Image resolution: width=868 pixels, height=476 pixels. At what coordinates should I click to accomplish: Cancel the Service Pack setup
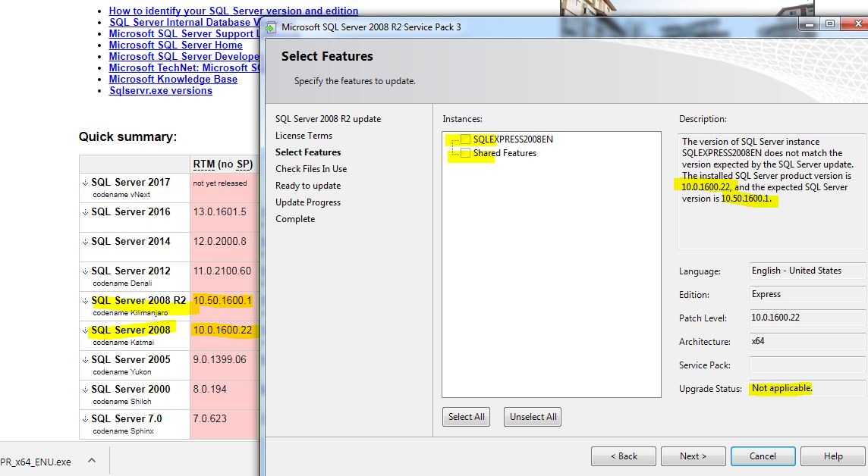tap(763, 456)
